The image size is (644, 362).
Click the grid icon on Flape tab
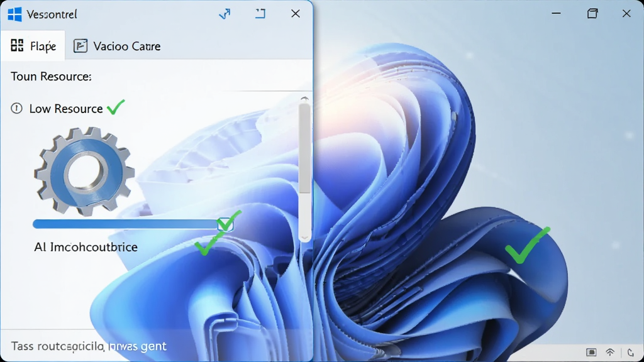tap(17, 45)
